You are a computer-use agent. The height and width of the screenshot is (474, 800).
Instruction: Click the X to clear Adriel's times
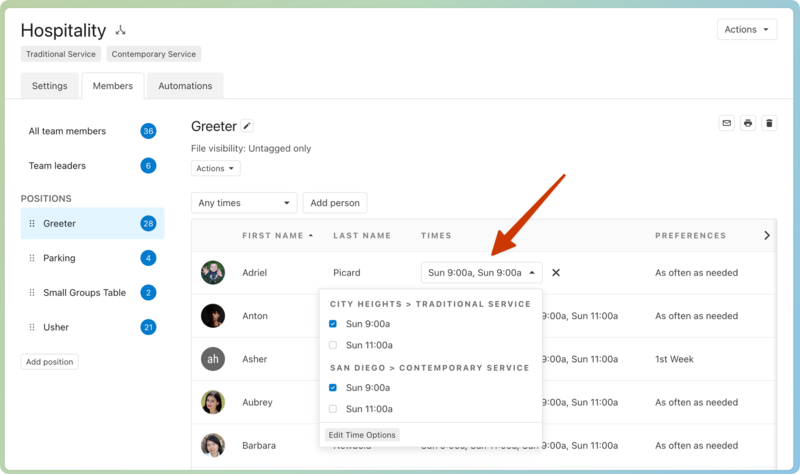(x=556, y=272)
